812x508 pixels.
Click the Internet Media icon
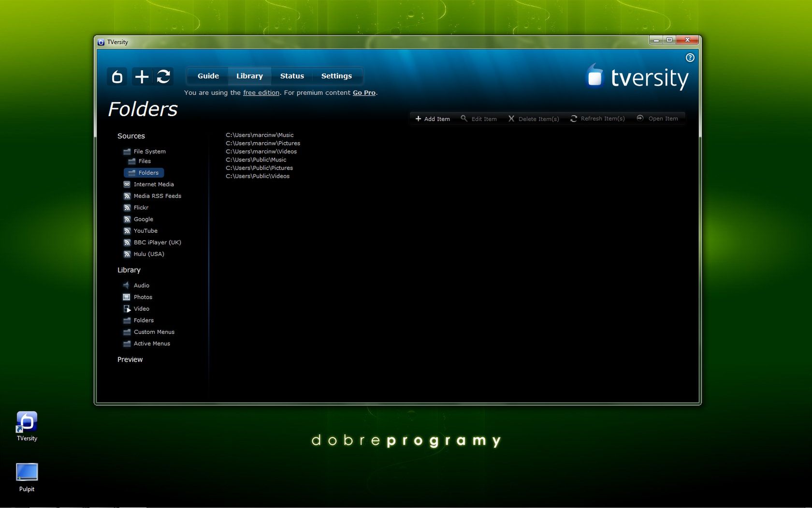(127, 184)
